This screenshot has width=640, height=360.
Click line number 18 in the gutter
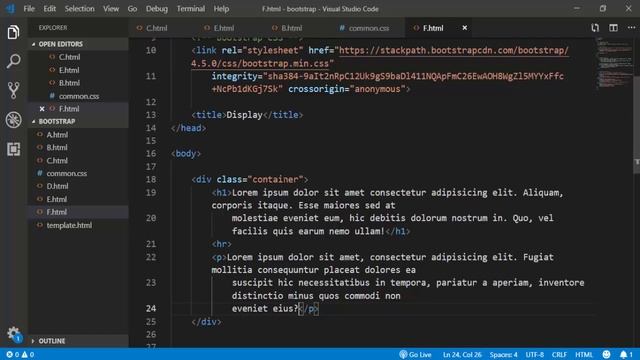(x=151, y=180)
